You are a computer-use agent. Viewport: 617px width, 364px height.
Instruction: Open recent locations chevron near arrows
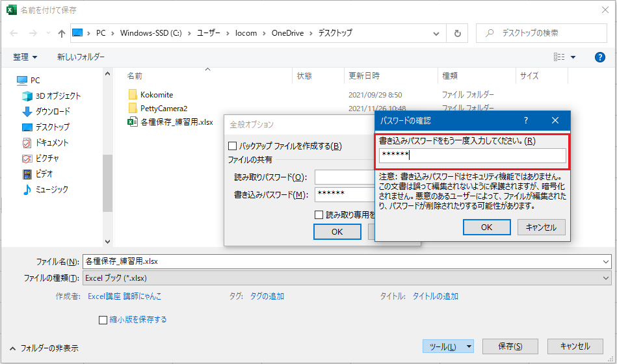pos(48,33)
